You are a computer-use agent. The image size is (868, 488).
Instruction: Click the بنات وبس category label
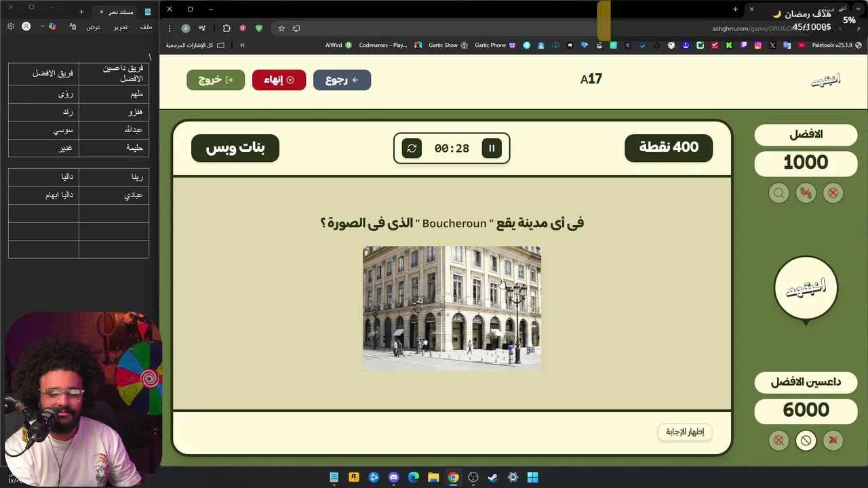[x=235, y=148]
